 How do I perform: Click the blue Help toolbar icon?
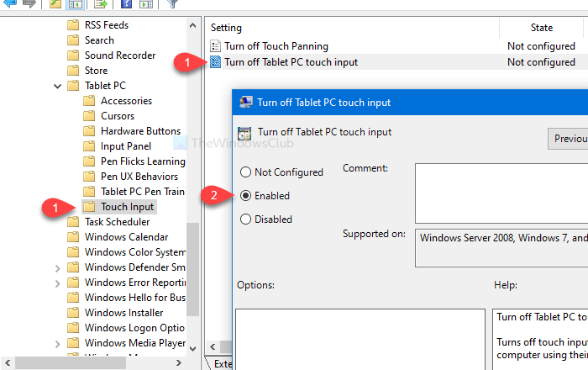[124, 4]
